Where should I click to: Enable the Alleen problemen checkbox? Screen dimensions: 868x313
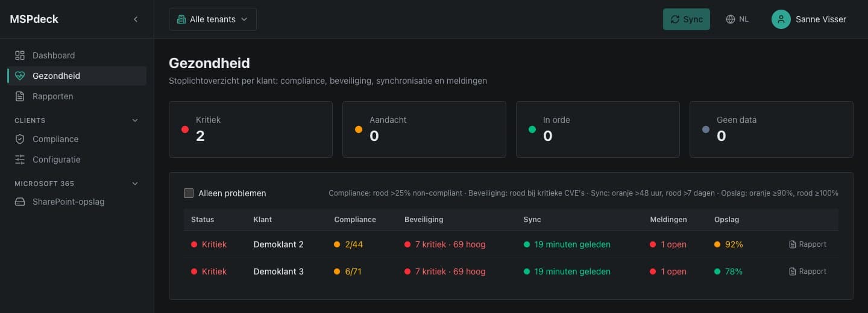point(189,193)
